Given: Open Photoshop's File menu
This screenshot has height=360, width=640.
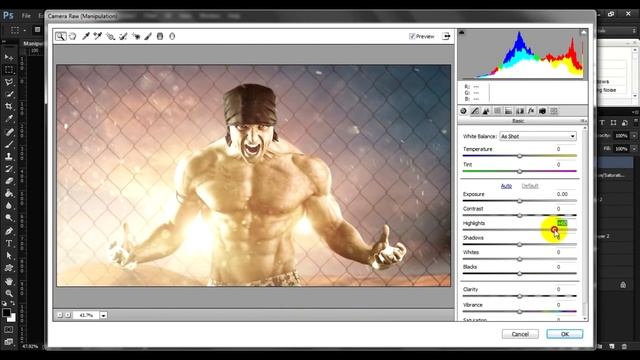Looking at the screenshot, I should click(x=26, y=16).
